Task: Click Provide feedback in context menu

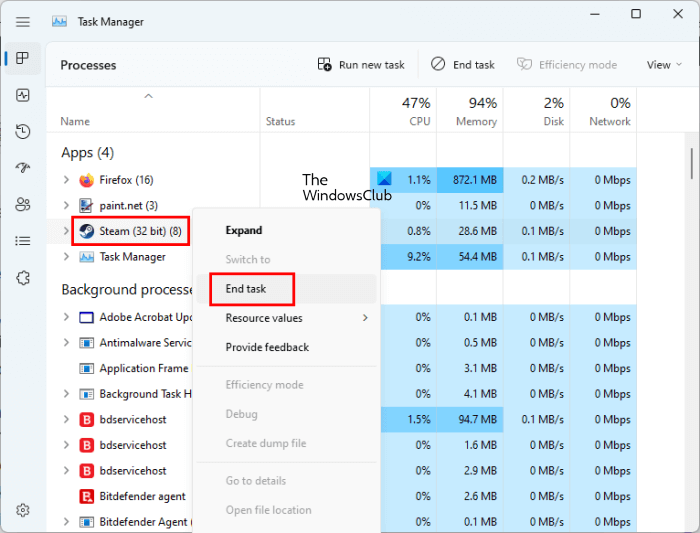Action: (267, 347)
